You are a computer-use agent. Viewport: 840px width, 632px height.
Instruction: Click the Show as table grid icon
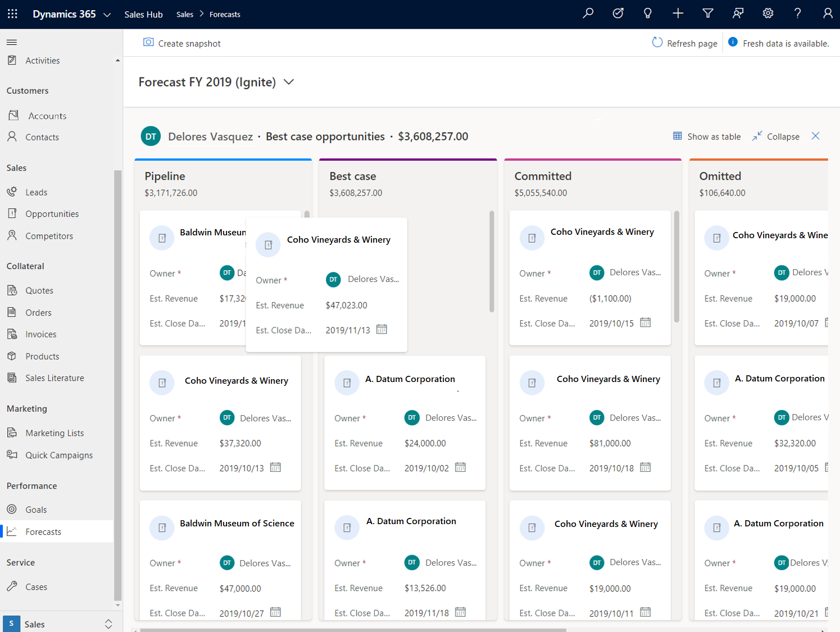[x=678, y=136]
